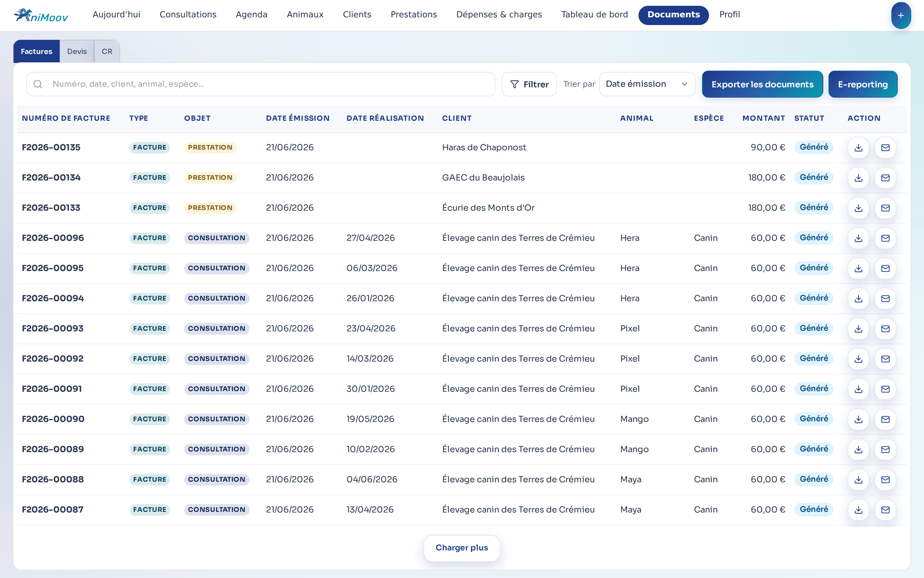Switch to the Devis tab

[77, 51]
